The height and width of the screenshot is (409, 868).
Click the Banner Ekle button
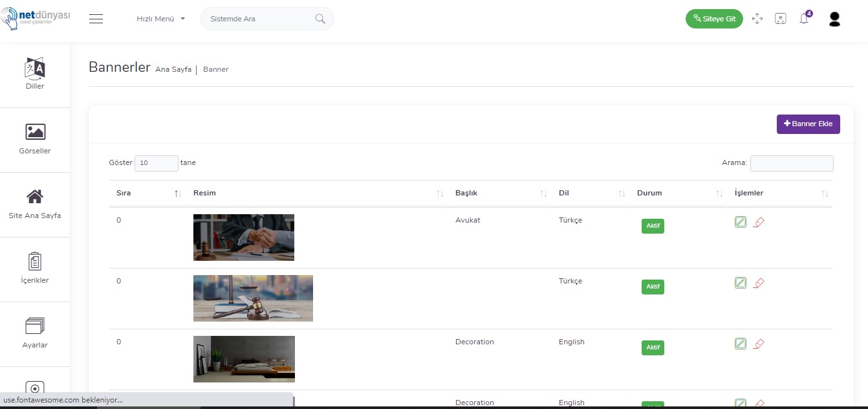[x=808, y=124]
